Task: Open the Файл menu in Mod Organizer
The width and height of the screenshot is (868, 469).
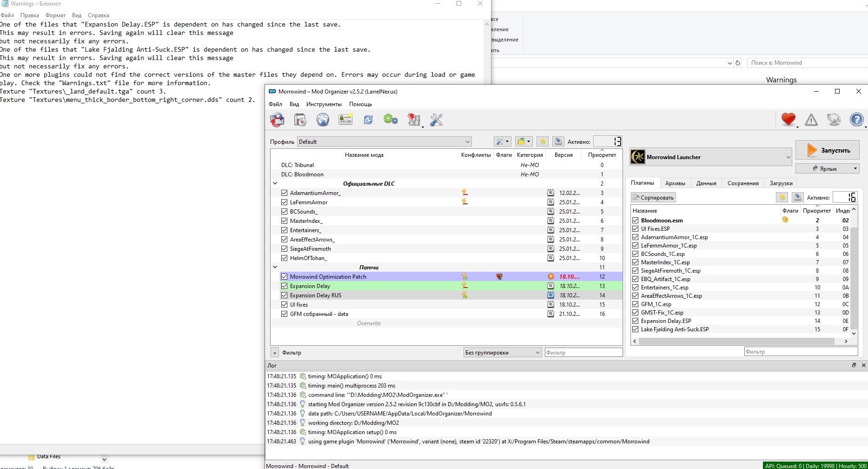Action: (275, 104)
